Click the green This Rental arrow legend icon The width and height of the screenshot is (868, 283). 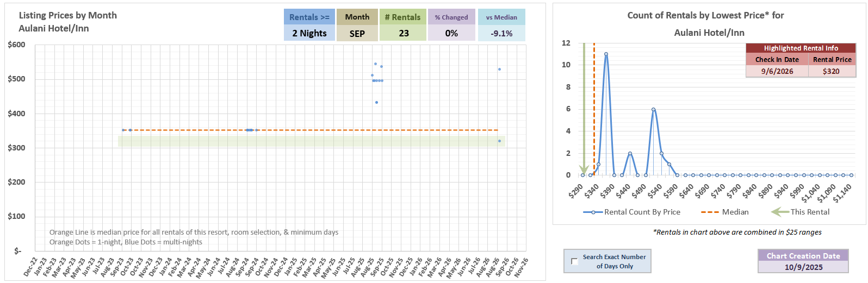(780, 212)
